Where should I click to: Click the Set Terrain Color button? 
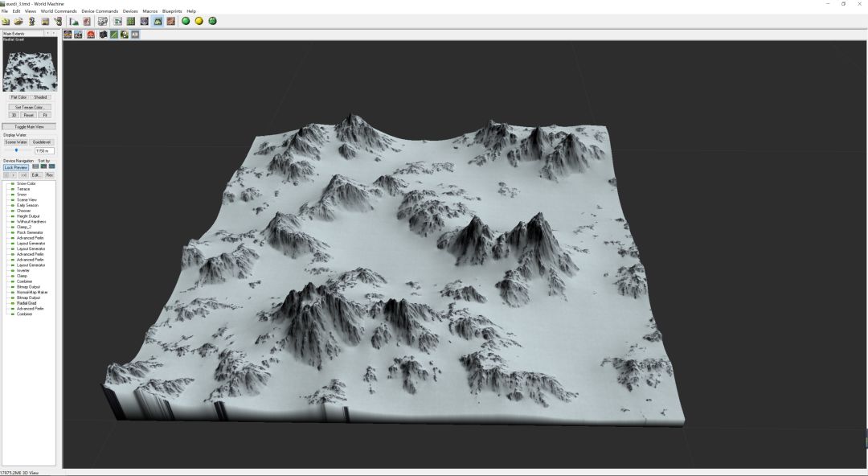click(30, 107)
